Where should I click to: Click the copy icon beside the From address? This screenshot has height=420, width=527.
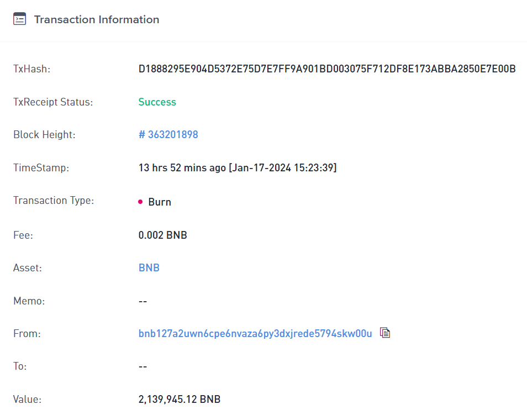pos(385,332)
